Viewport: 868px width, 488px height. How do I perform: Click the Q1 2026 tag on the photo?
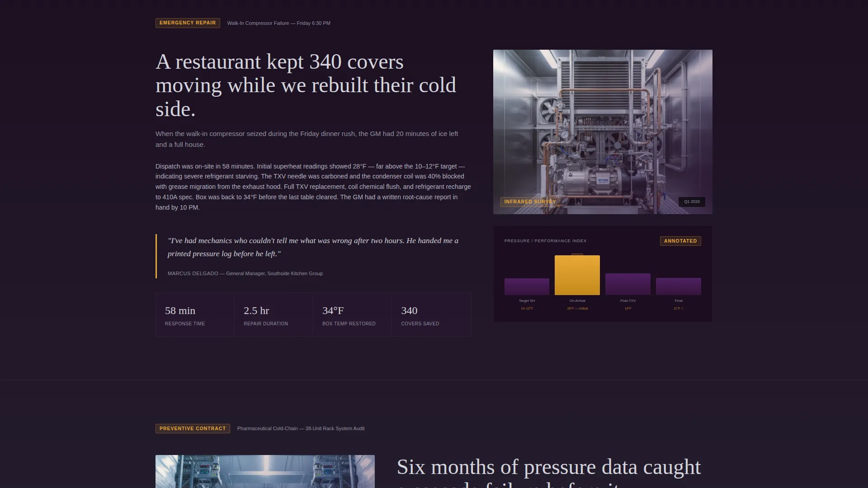[692, 202]
